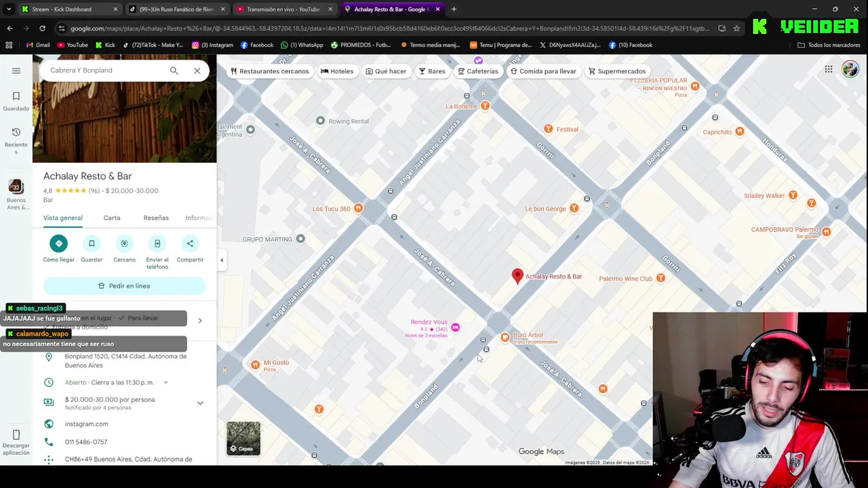Open the Google account avatar
The width and height of the screenshot is (868, 488).
click(x=850, y=69)
